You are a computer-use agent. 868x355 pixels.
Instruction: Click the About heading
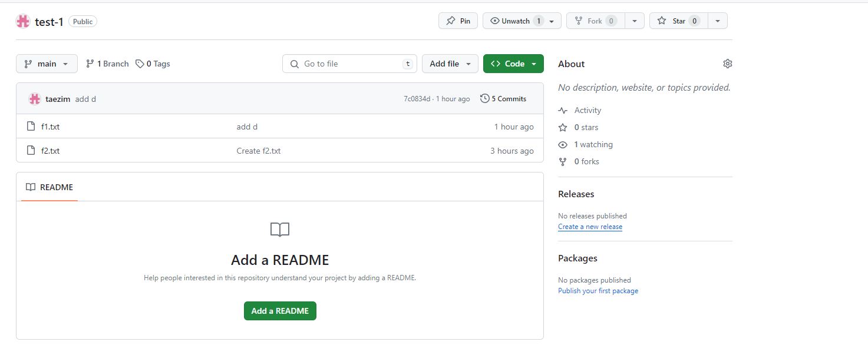tap(572, 64)
